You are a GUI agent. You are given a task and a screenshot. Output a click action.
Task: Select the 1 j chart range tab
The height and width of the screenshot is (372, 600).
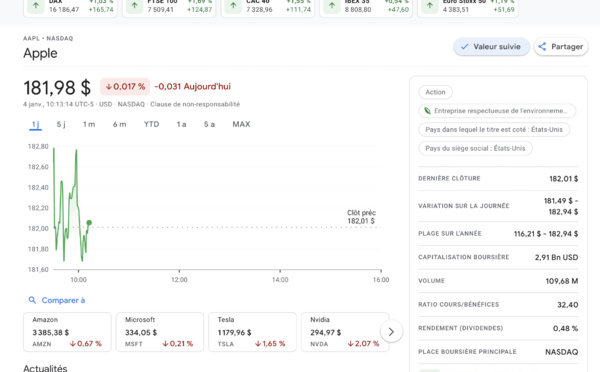(x=35, y=124)
